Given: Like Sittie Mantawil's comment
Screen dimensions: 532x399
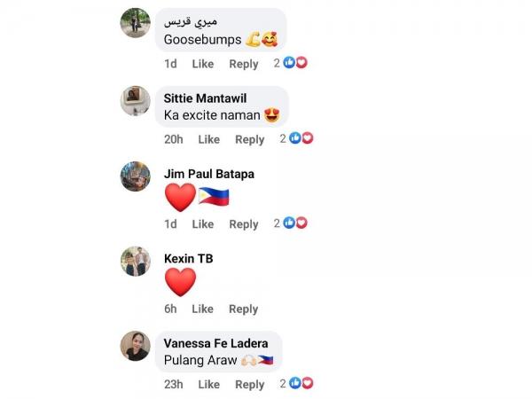Looking at the screenshot, I should (x=209, y=139).
